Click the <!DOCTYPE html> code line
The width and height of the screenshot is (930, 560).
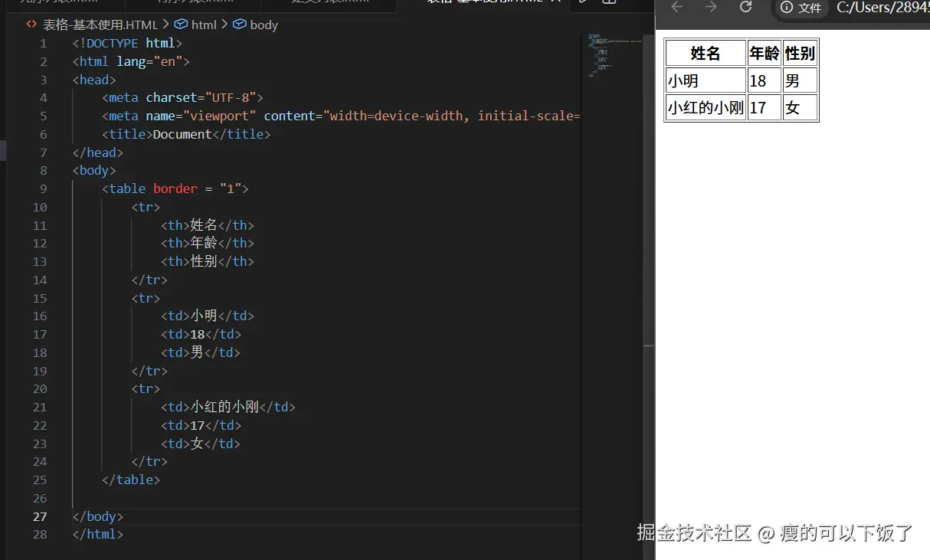(127, 43)
